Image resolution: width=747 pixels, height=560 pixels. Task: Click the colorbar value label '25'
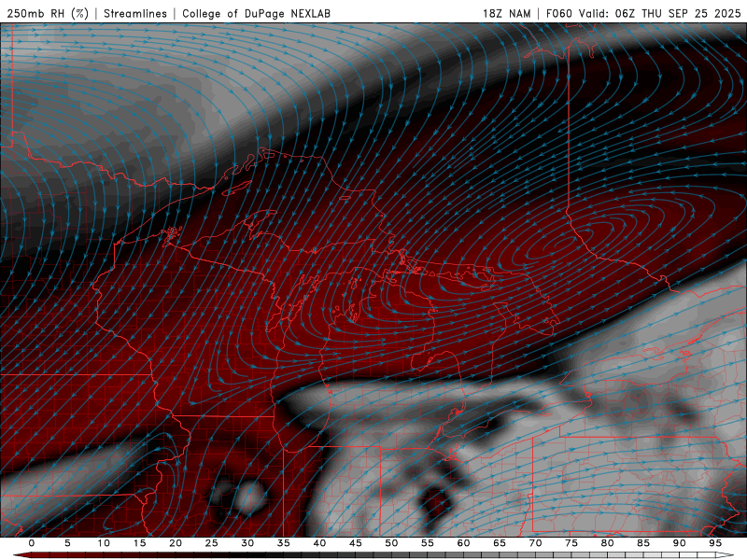point(212,543)
